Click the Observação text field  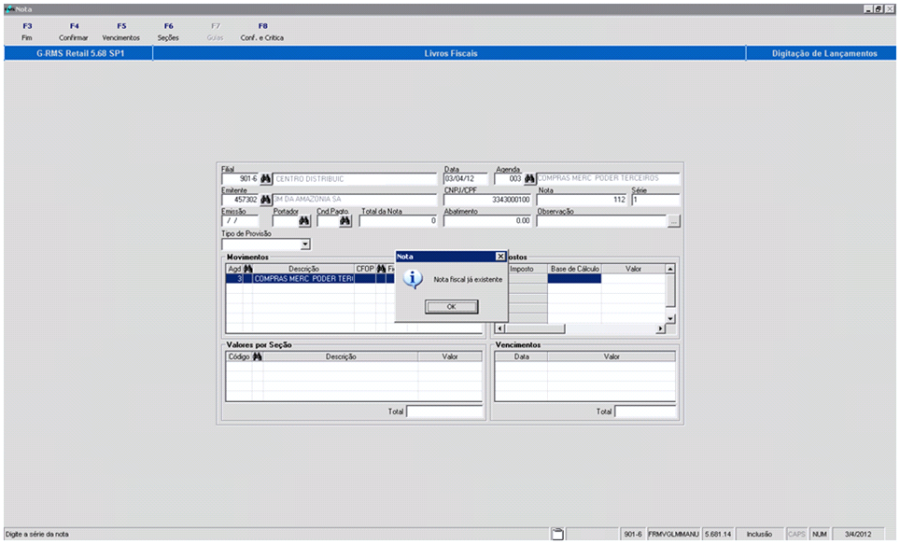(601, 221)
